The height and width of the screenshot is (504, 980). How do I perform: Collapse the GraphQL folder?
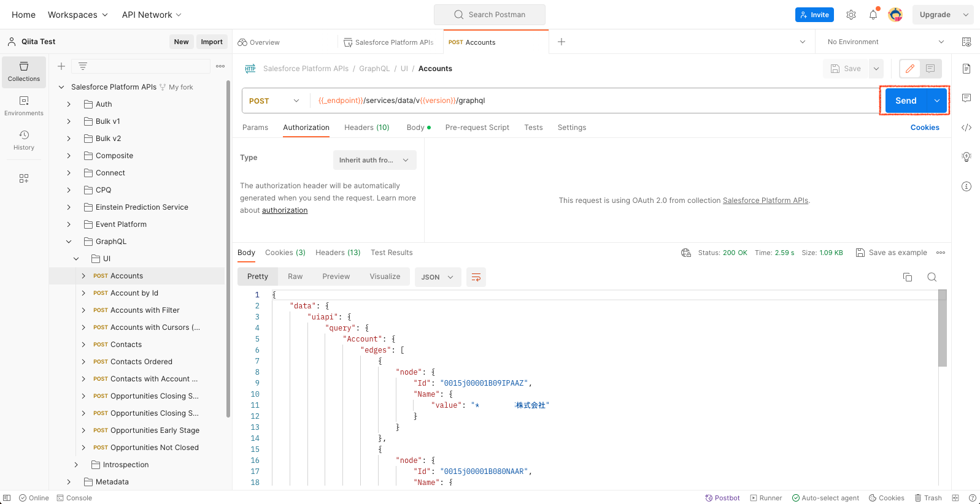click(69, 242)
